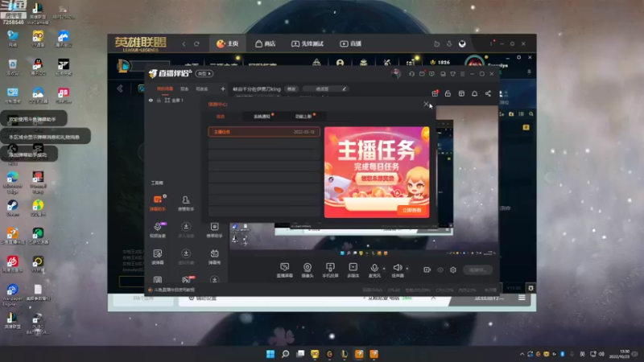Expand speaker options arrow
Image resolution: width=644 pixels, height=362 pixels.
point(407,269)
